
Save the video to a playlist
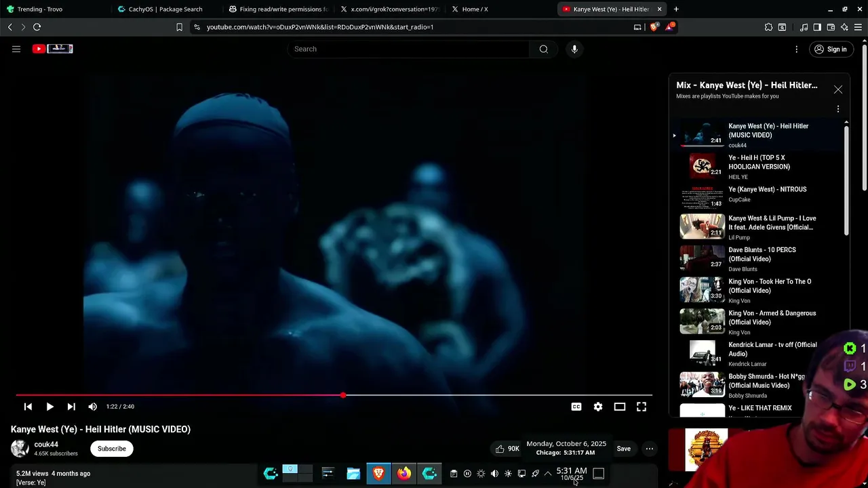[x=623, y=449]
